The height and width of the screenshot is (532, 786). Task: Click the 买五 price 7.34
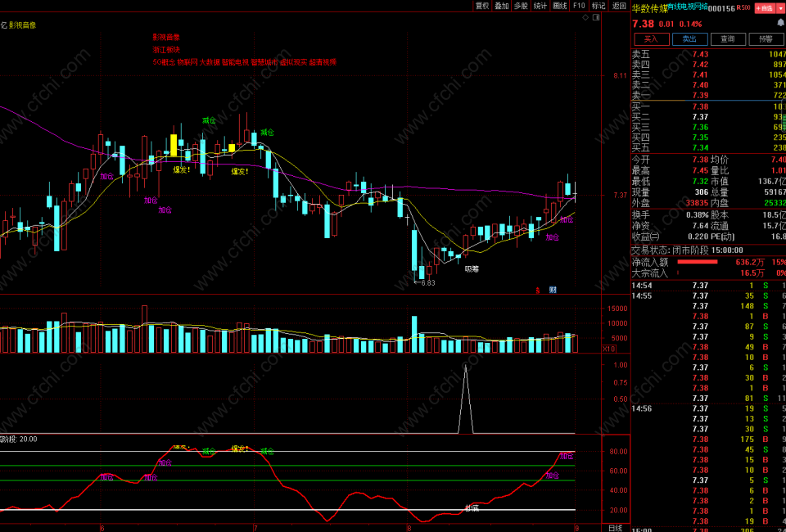click(x=700, y=148)
